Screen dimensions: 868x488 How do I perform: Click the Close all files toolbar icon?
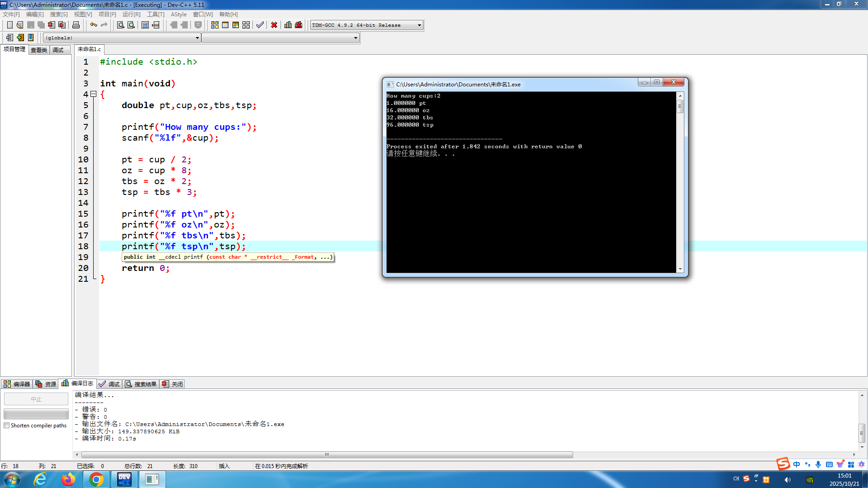point(62,25)
